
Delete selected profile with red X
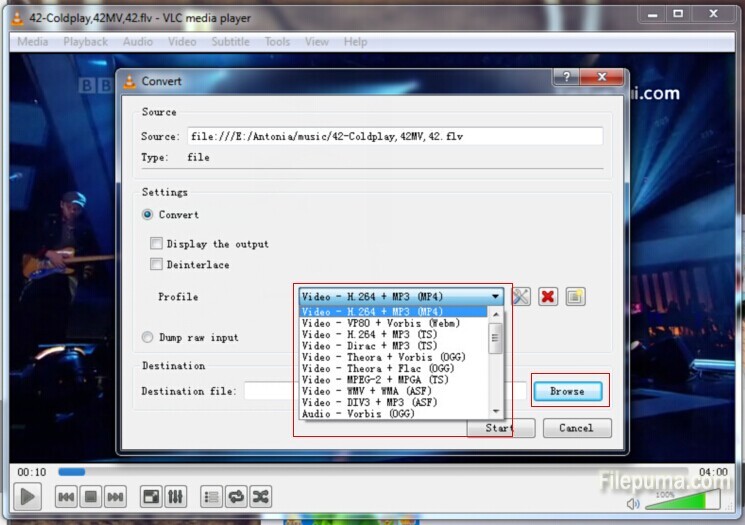pos(548,297)
